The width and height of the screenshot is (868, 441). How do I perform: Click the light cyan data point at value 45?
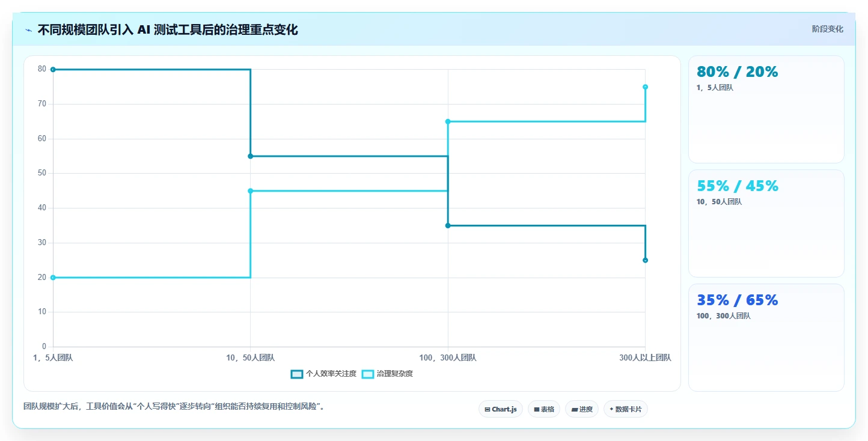tap(251, 191)
